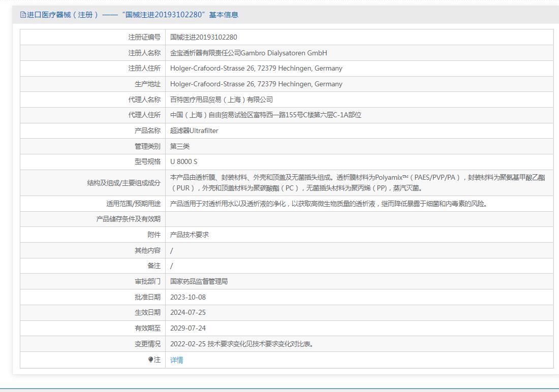Select management class 第三类
The image size is (559, 392).
180,146
